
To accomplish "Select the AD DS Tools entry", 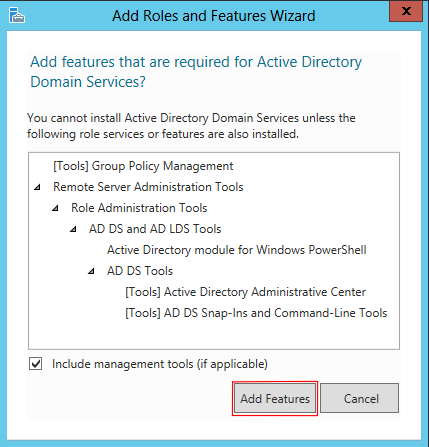I will pyautogui.click(x=140, y=271).
